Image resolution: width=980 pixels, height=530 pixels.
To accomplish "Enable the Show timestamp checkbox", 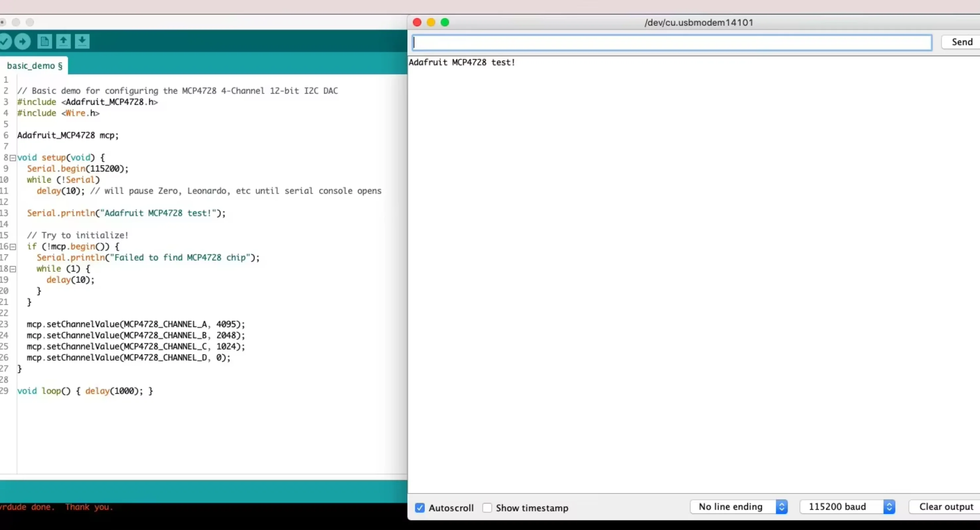I will 487,507.
